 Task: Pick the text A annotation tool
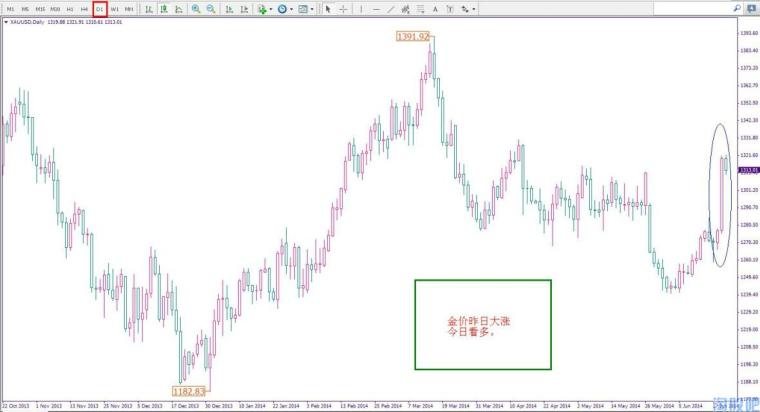click(x=435, y=9)
